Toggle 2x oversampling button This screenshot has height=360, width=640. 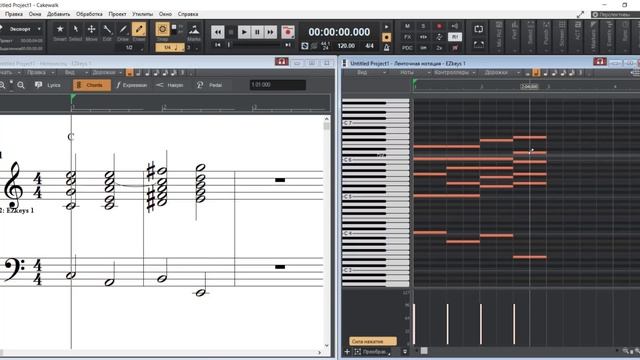tap(439, 47)
